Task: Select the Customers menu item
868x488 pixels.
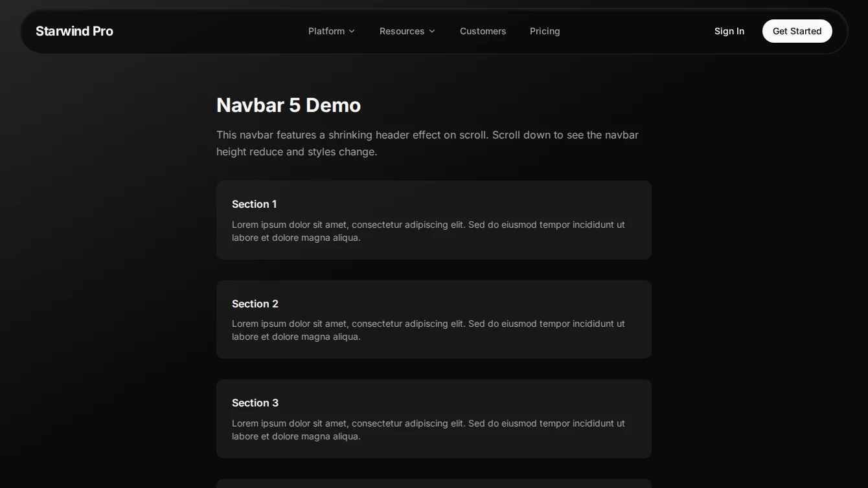Action: tap(483, 31)
